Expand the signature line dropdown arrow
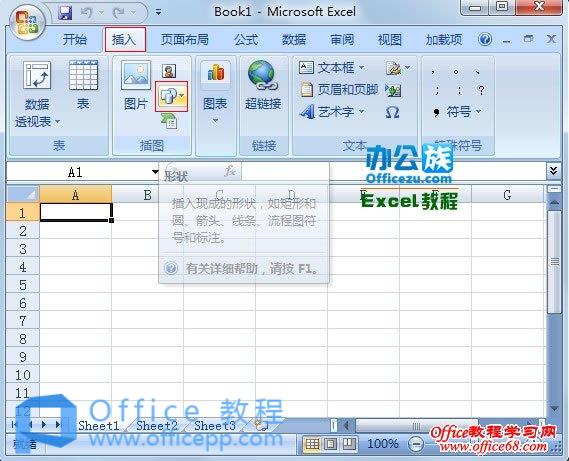Screen dimensions: 569x461 click(x=408, y=68)
